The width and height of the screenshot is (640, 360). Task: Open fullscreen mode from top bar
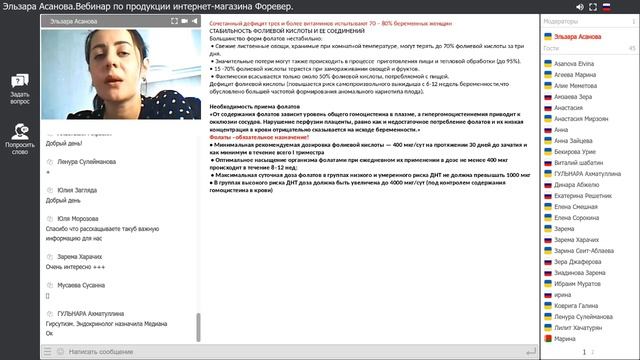pyautogui.click(x=593, y=7)
